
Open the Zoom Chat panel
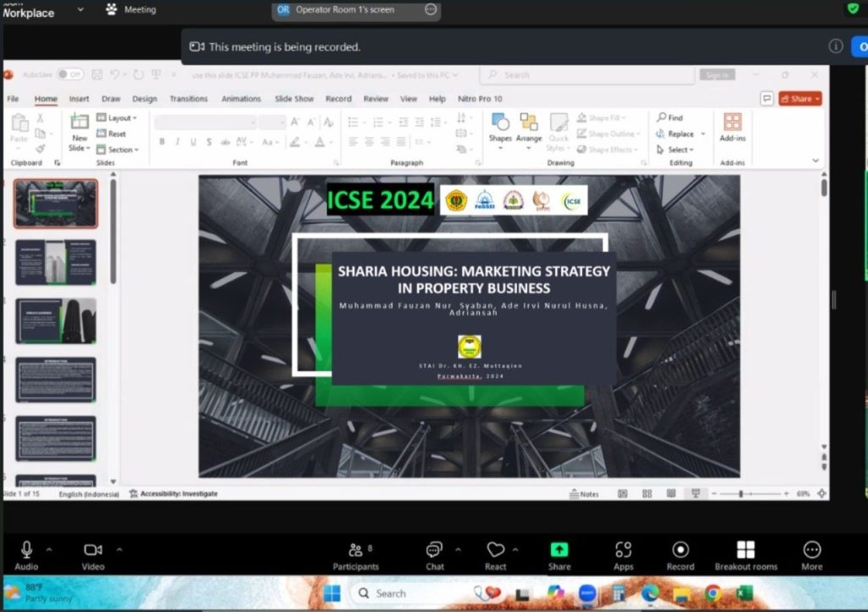[435, 551]
